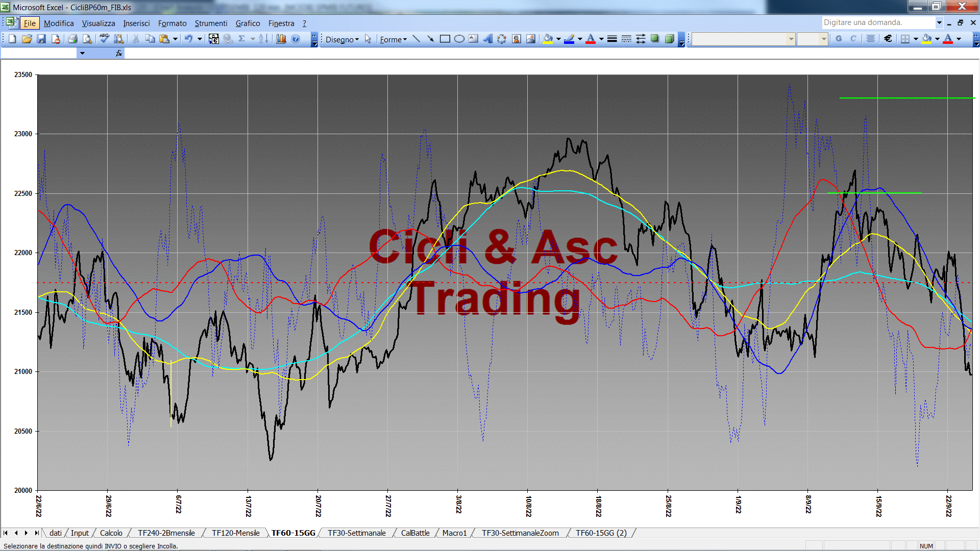Apply 3-D Style to the shape
This screenshot has height=551, width=980.
pos(669,39)
